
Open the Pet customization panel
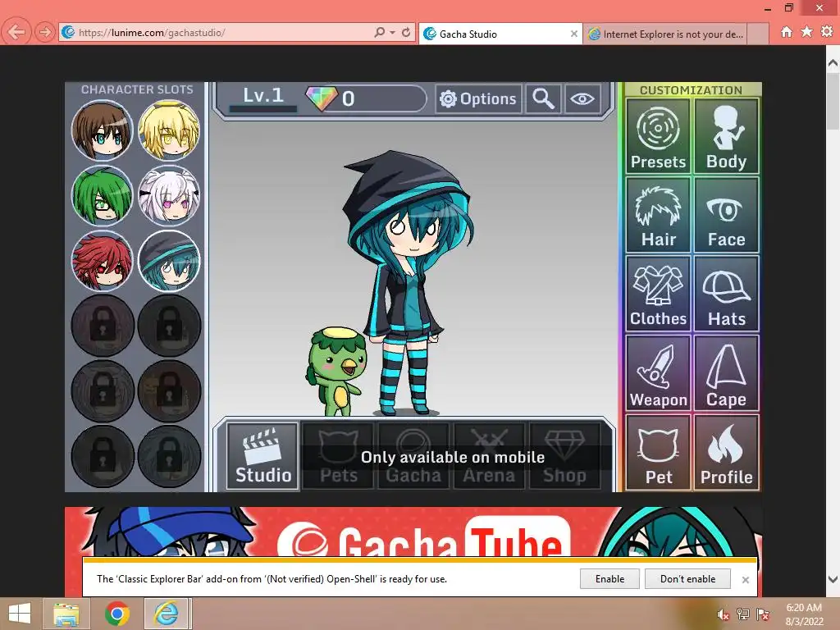[658, 452]
